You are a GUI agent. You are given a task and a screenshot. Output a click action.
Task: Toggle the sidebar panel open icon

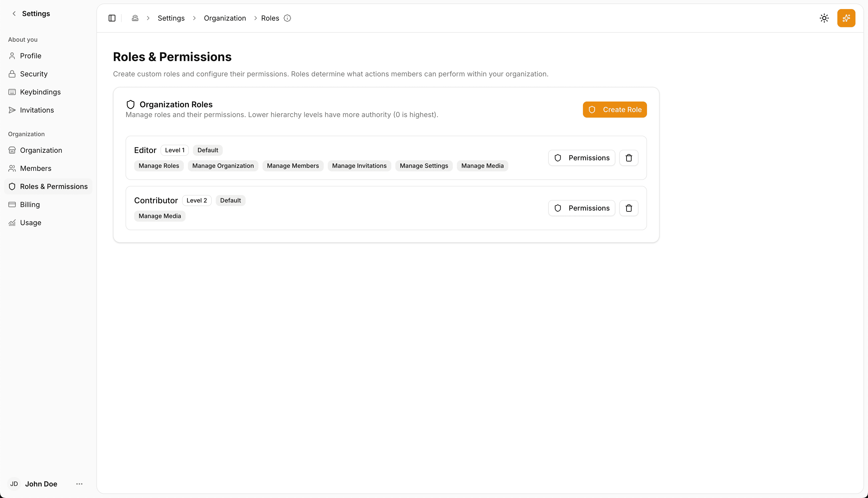[x=112, y=18]
